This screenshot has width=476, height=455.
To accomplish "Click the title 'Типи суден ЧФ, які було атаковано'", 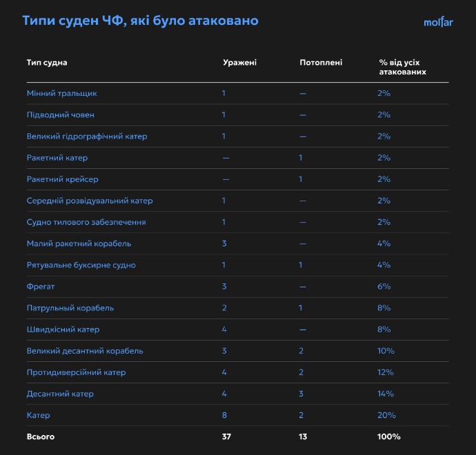I will click(x=140, y=21).
